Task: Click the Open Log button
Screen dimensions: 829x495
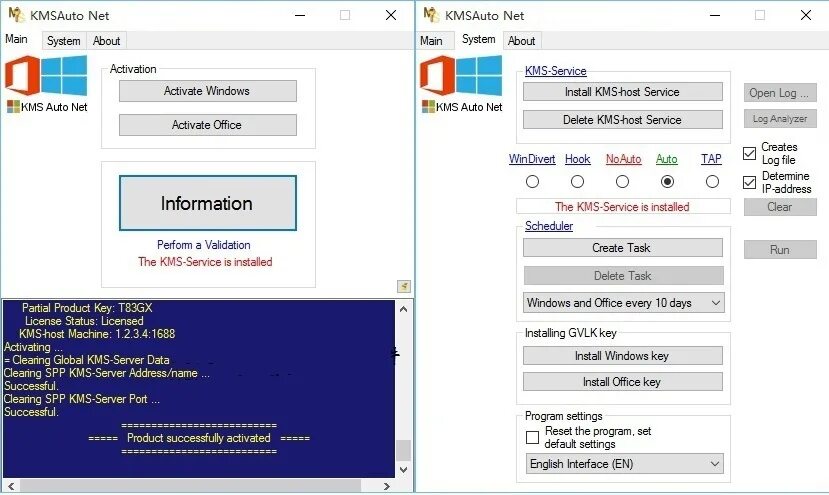Action: [780, 93]
